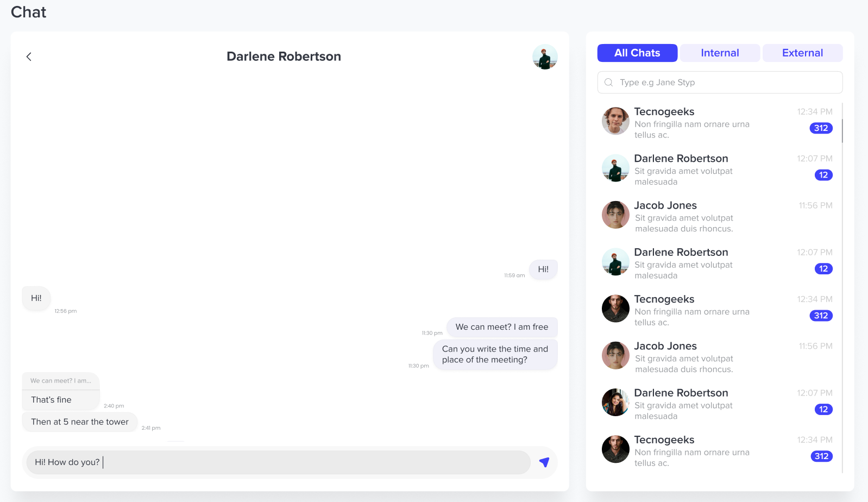Click the 'Then at 5 near the tower' message
This screenshot has width=868, height=502.
coord(80,422)
